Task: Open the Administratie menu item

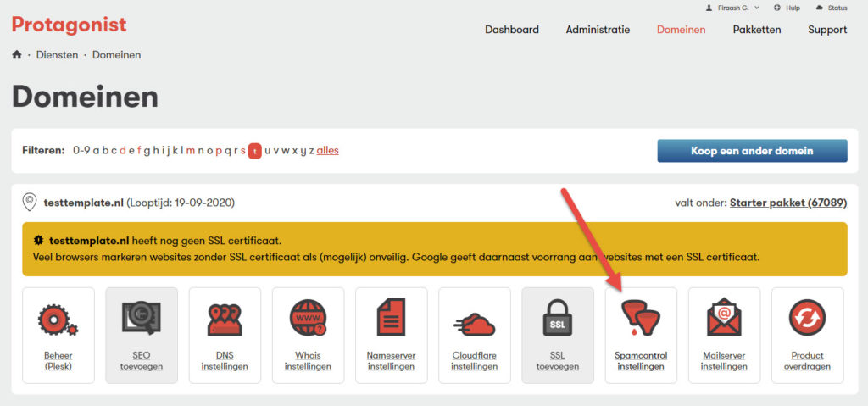Action: [598, 30]
